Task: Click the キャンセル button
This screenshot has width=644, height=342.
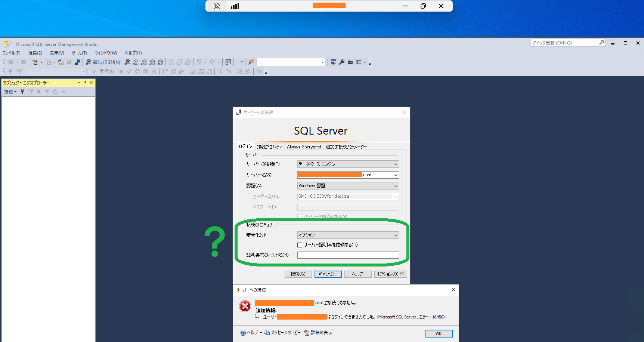Action: click(x=328, y=274)
